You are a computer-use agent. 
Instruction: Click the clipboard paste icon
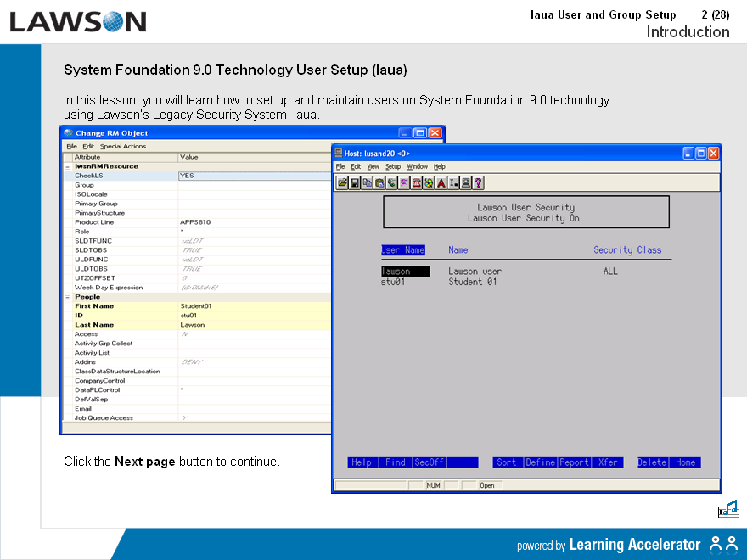pyautogui.click(x=379, y=183)
